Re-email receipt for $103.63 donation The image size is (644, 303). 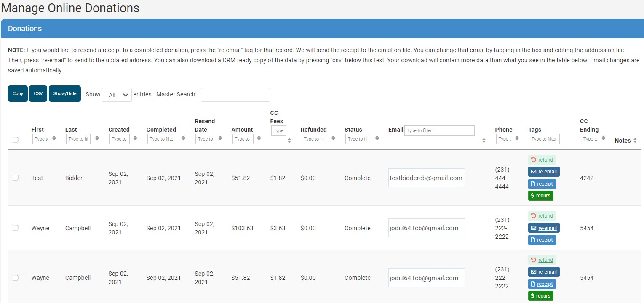[543, 228]
